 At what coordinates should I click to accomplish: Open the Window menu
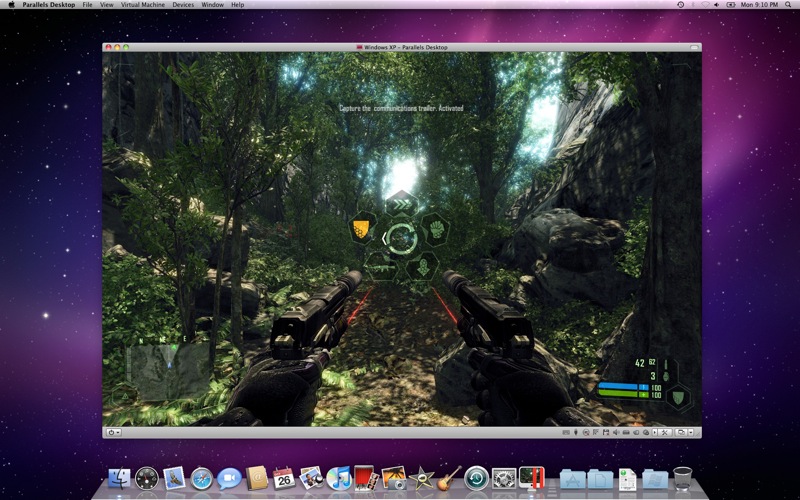[x=213, y=5]
